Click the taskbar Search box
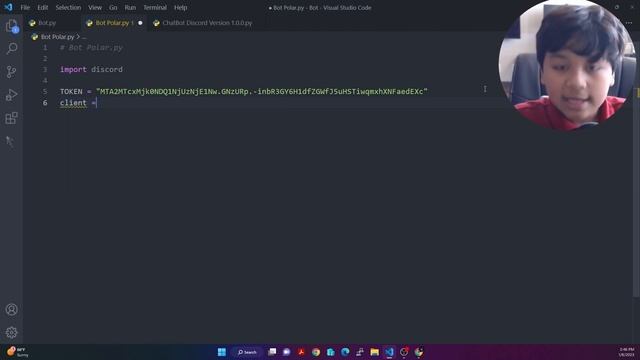This screenshot has width=640, height=360. click(247, 352)
